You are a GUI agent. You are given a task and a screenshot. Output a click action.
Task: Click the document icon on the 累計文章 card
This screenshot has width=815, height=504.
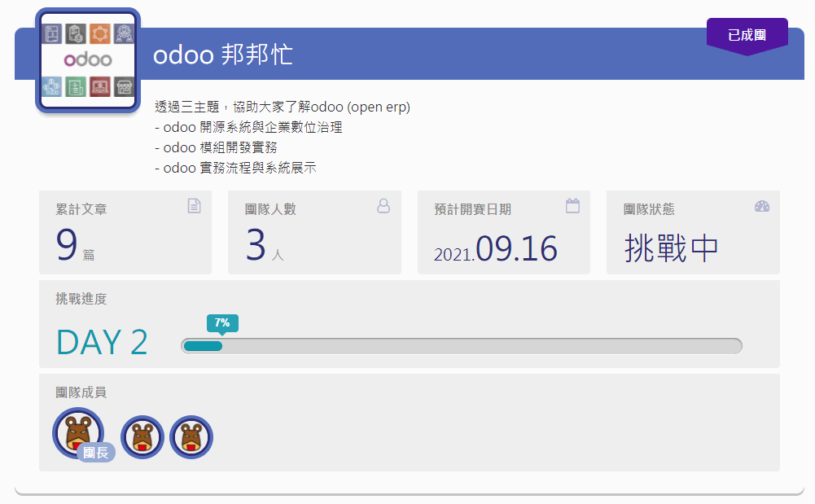[194, 206]
